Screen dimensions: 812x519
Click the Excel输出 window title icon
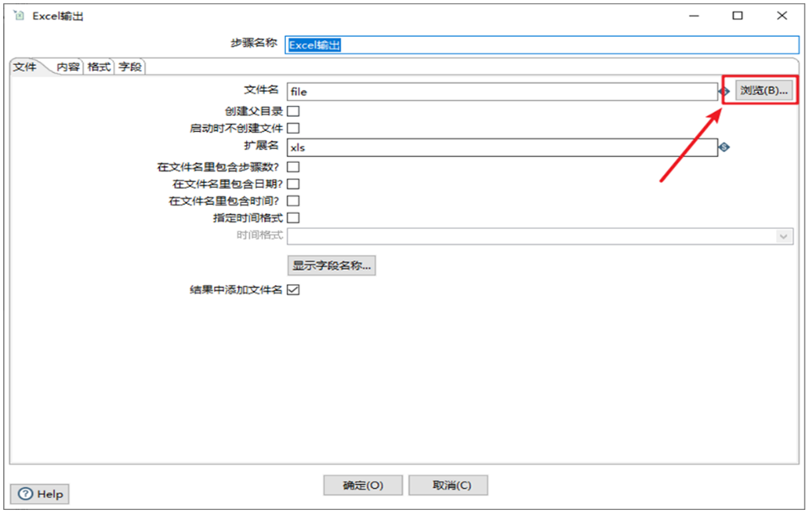click(19, 16)
